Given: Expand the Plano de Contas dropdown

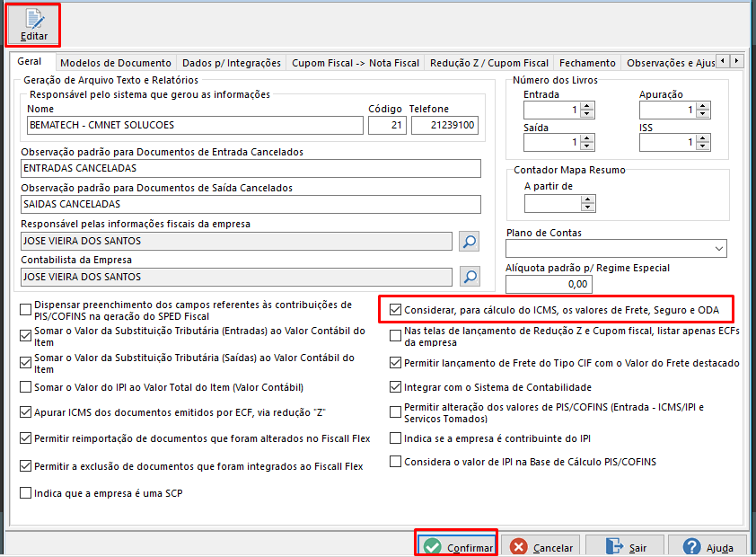Looking at the screenshot, I should (718, 249).
